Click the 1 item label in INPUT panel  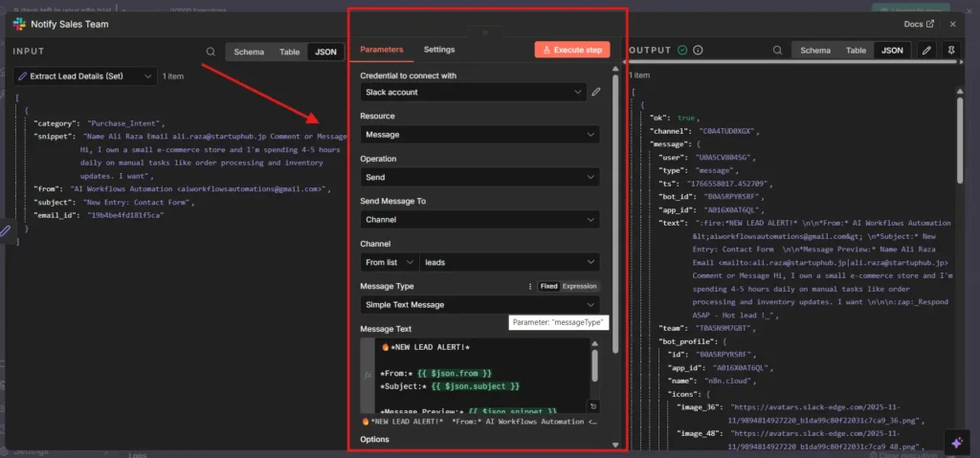pos(173,76)
